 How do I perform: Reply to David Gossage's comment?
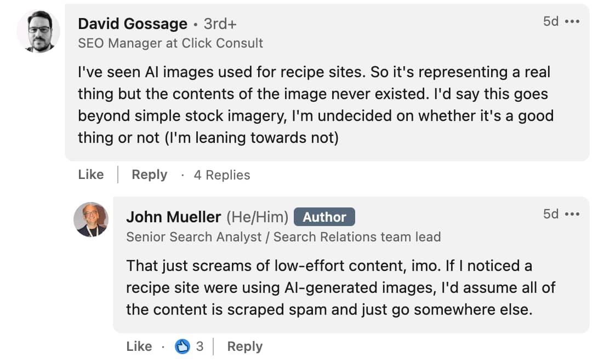pos(150,175)
